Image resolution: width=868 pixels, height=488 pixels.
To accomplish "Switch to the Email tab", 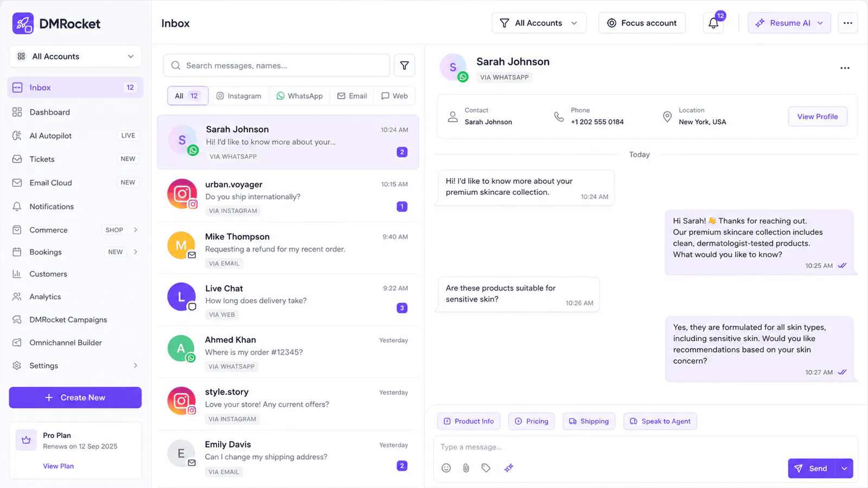I will tap(352, 96).
